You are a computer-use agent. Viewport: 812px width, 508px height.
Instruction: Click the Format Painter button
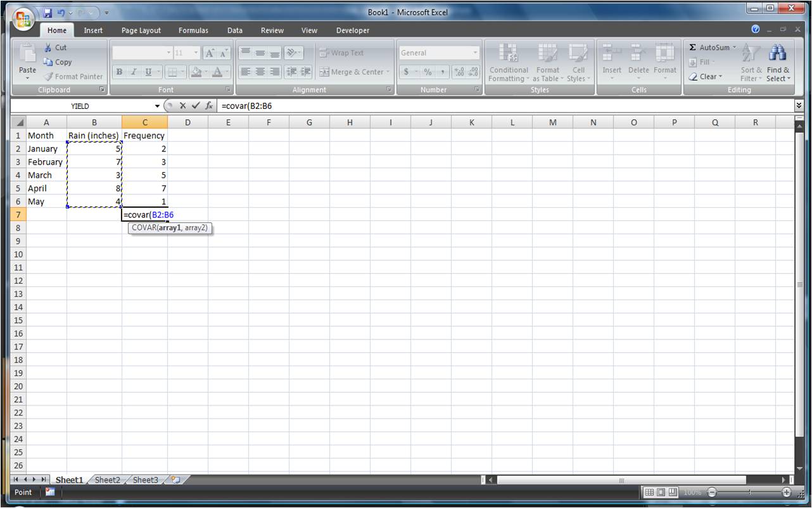(73, 77)
